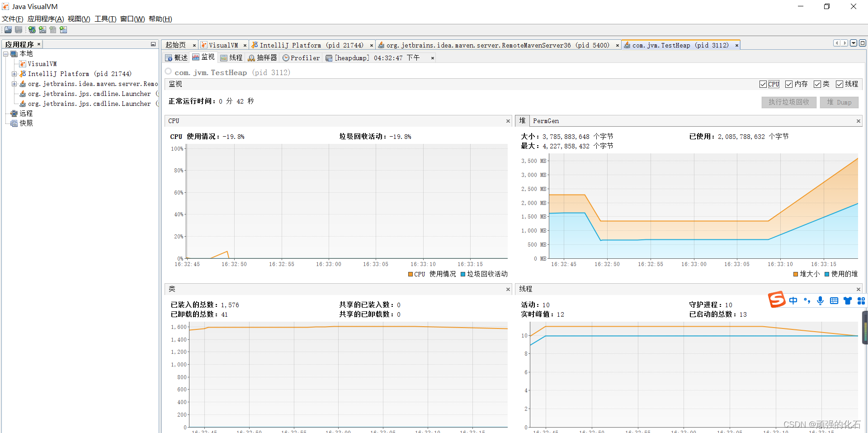The height and width of the screenshot is (433, 868).
Task: Click the VisualVM icon in applications tree
Action: (23, 64)
